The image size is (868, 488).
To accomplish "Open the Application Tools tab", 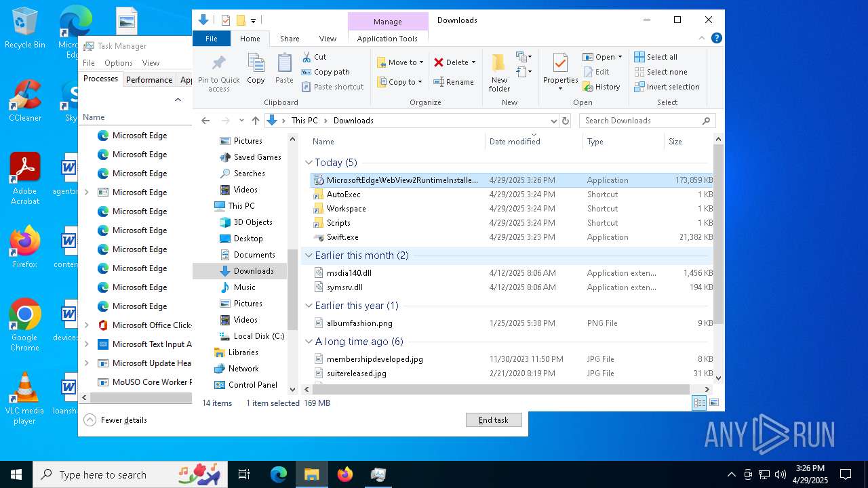I will [x=387, y=39].
